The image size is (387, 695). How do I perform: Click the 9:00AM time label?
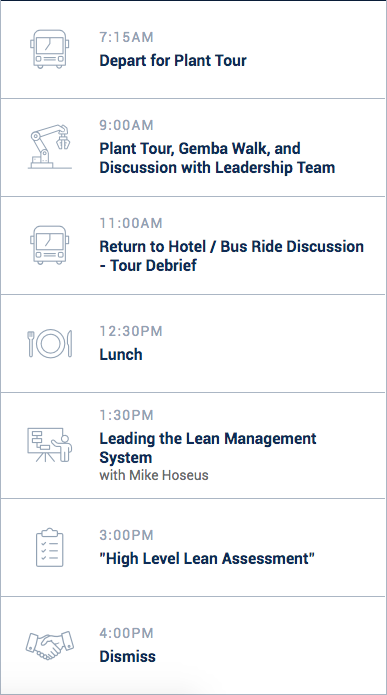tap(126, 125)
